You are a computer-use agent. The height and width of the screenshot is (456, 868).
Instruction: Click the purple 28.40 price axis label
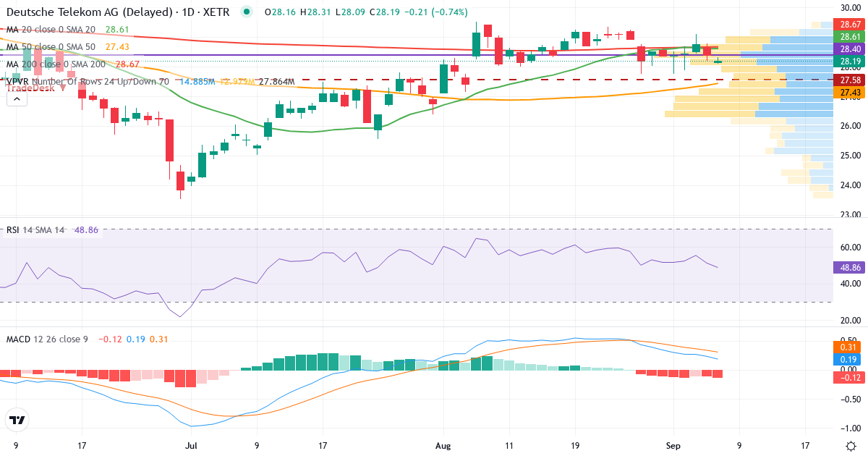coord(850,48)
